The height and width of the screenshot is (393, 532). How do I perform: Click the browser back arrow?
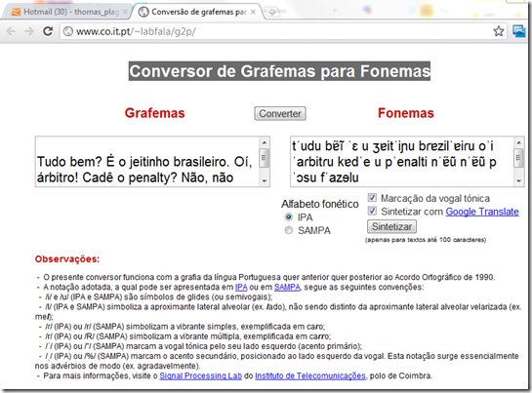[x=11, y=31]
